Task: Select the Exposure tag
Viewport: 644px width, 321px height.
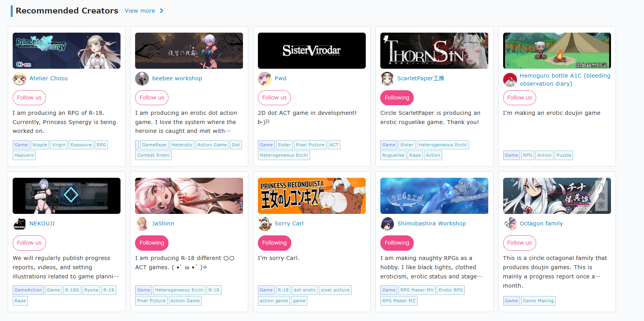Action: (81, 145)
